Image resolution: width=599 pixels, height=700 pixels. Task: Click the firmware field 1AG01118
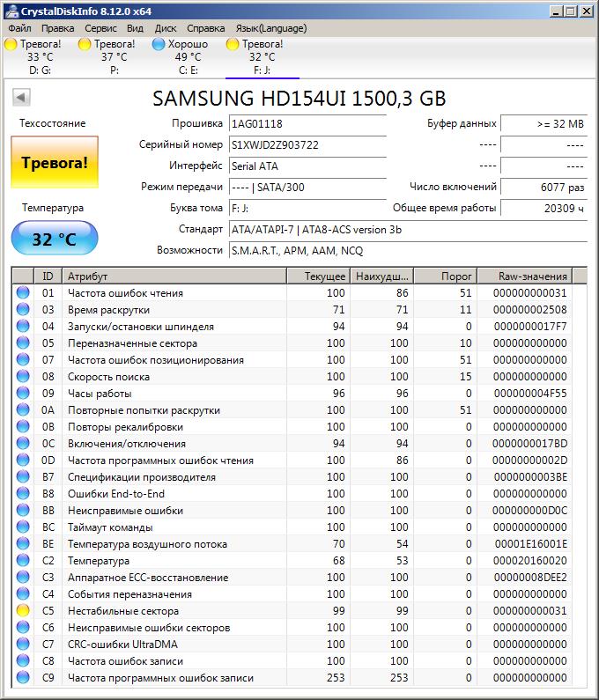coord(307,123)
